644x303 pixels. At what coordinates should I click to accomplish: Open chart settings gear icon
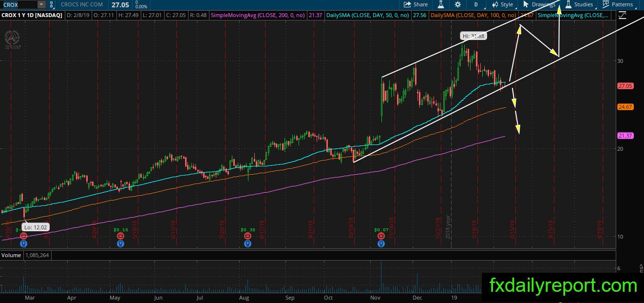[458, 4]
